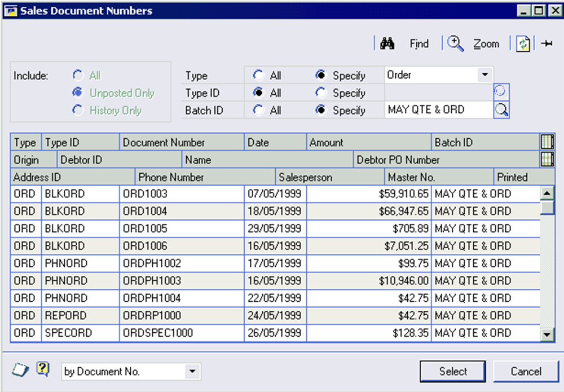
Task: Select the All radio button for Type
Action: (258, 75)
